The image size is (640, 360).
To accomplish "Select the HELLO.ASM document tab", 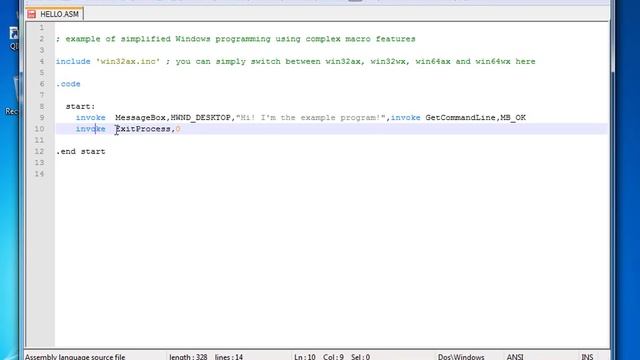I will [55, 14].
